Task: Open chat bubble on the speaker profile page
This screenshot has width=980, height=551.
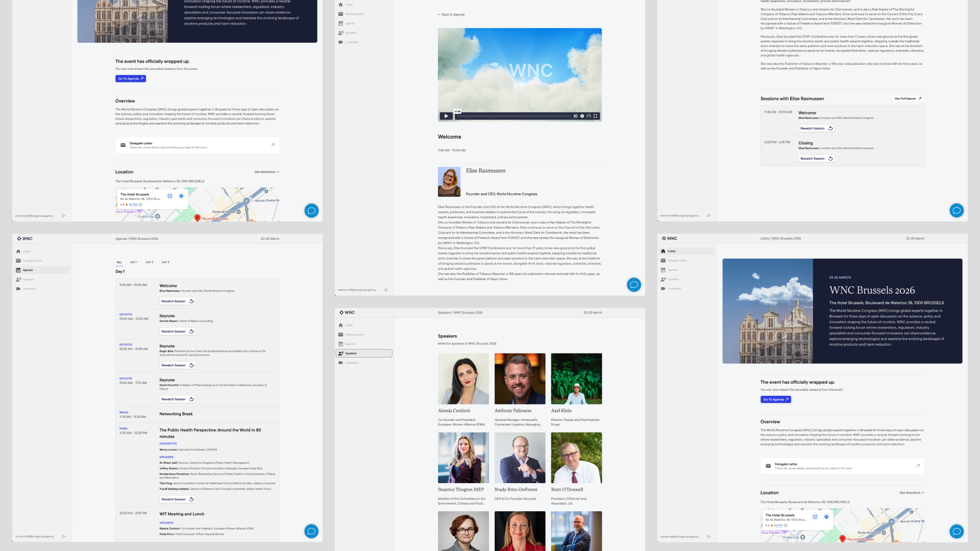Action: [957, 210]
